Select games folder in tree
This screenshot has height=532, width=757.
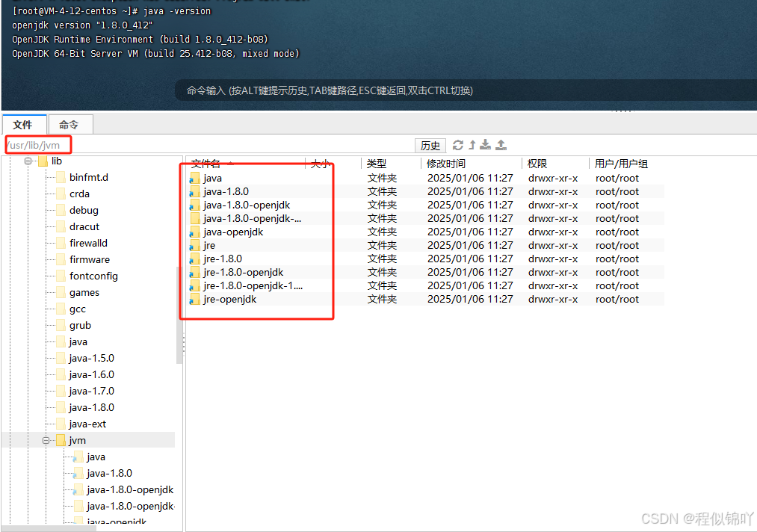coord(84,293)
